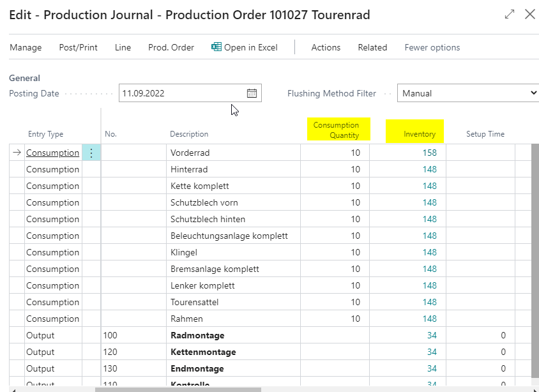This screenshot has width=539, height=392.
Task: Sort by the Entry Type column header
Action: [46, 134]
